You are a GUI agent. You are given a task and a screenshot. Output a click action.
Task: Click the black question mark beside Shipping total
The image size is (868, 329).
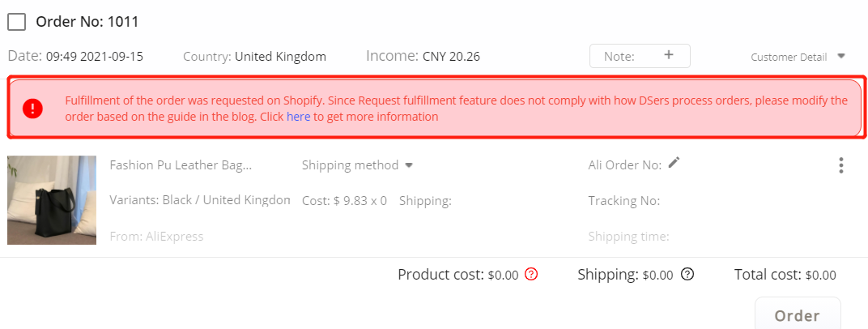(x=687, y=274)
